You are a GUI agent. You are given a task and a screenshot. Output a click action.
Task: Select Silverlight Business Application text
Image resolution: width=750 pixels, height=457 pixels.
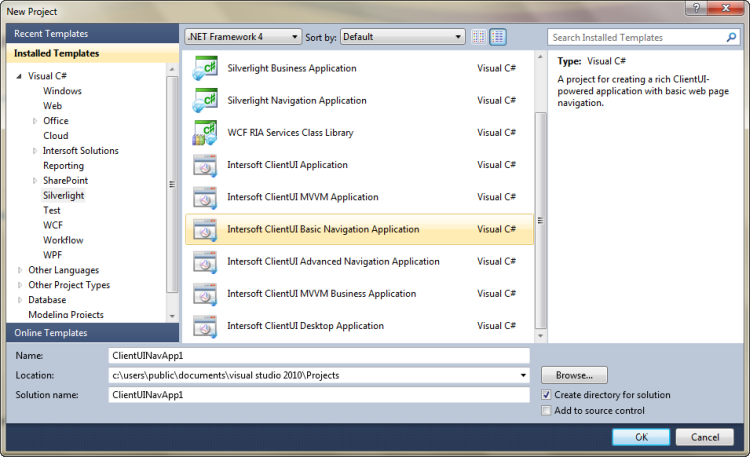tap(292, 68)
